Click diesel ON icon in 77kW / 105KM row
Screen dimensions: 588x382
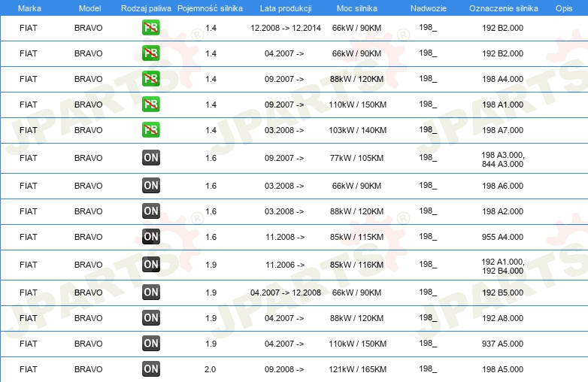point(150,157)
